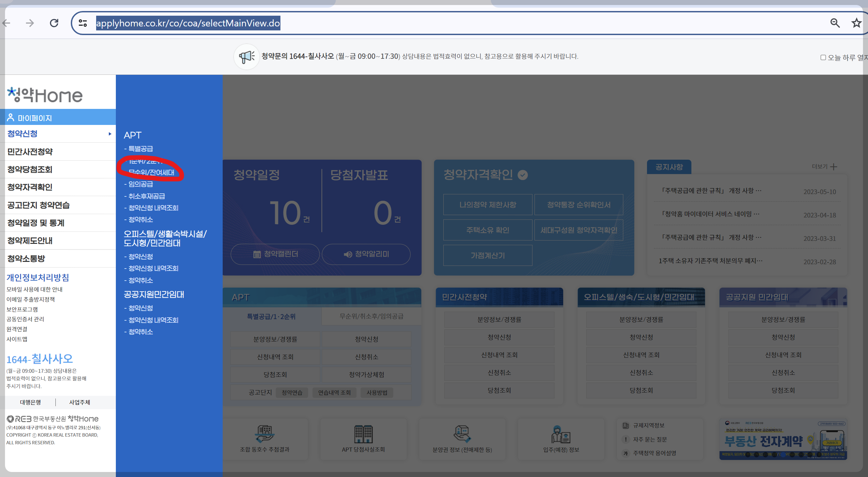Expand 청약신청 menu arrow
868x477 pixels.
click(x=110, y=134)
